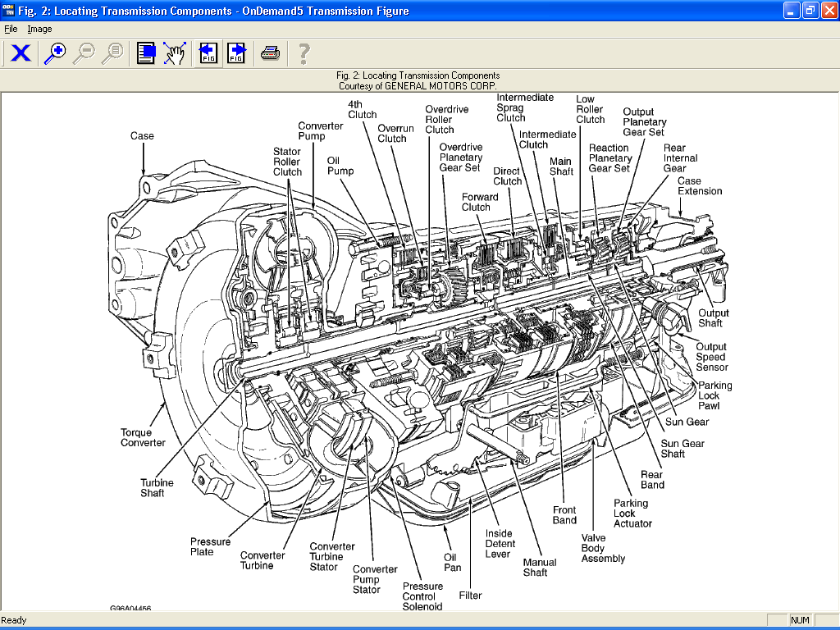Click the 'Courtesy of GENERAL MOTORS CORP.' caption
The height and width of the screenshot is (630, 840).
click(418, 85)
